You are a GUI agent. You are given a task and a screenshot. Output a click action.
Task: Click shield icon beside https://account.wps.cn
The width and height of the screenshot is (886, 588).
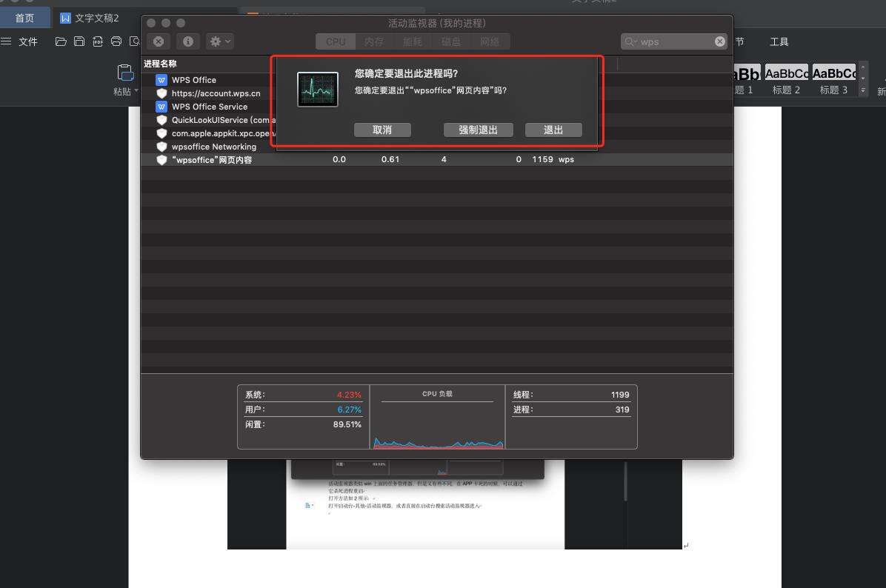point(161,93)
